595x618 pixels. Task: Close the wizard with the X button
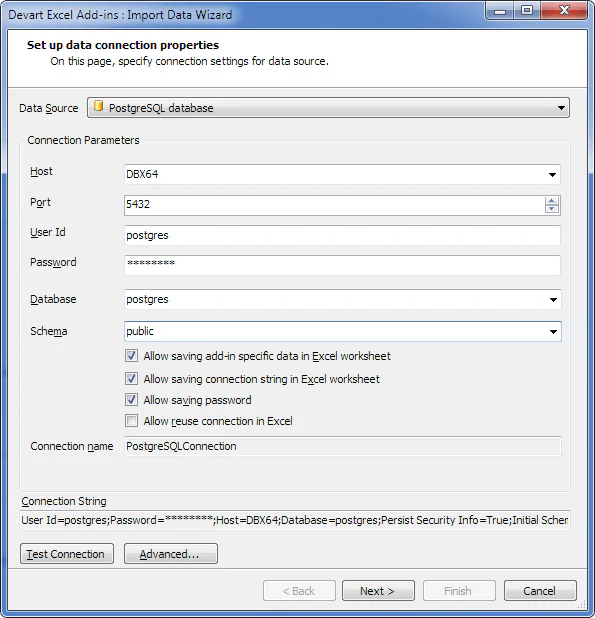[x=564, y=11]
